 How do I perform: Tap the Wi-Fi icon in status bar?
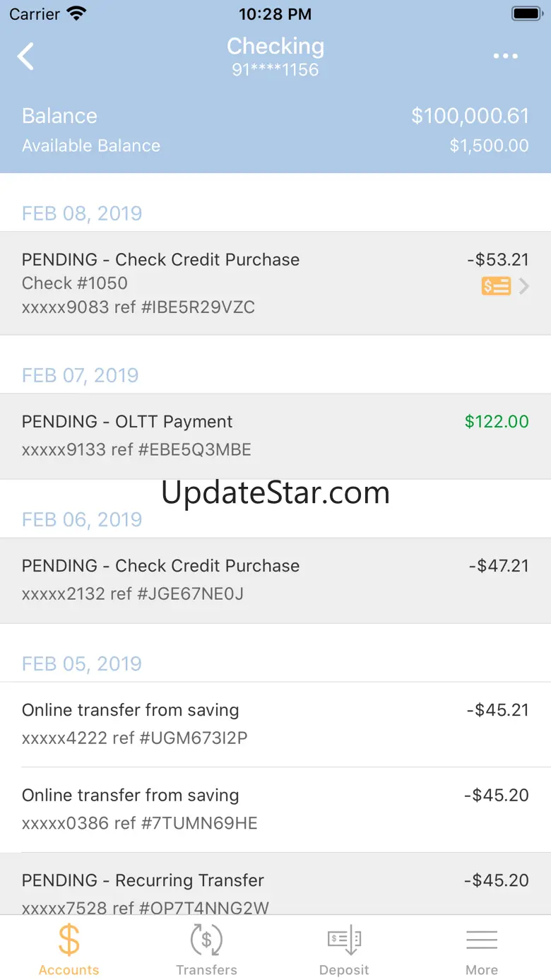pyautogui.click(x=76, y=13)
